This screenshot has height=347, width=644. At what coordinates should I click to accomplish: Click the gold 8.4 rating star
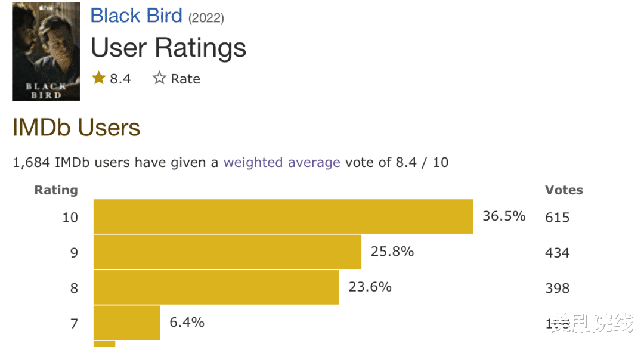(x=98, y=78)
